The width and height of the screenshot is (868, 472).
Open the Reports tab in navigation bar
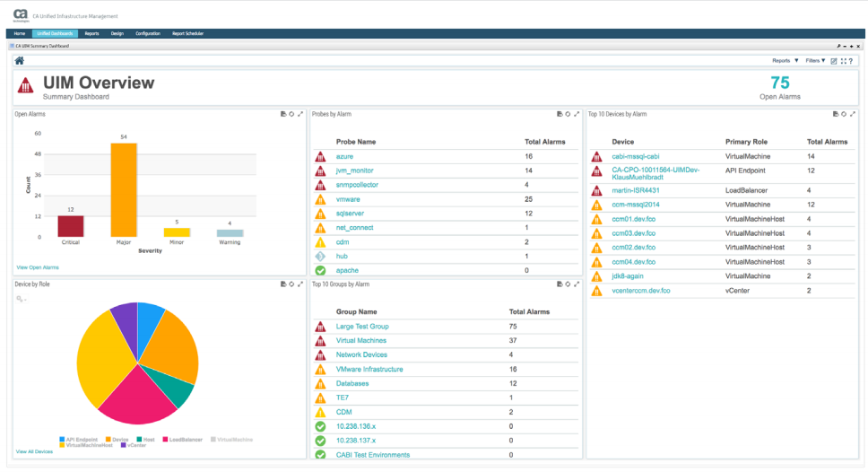coord(91,34)
